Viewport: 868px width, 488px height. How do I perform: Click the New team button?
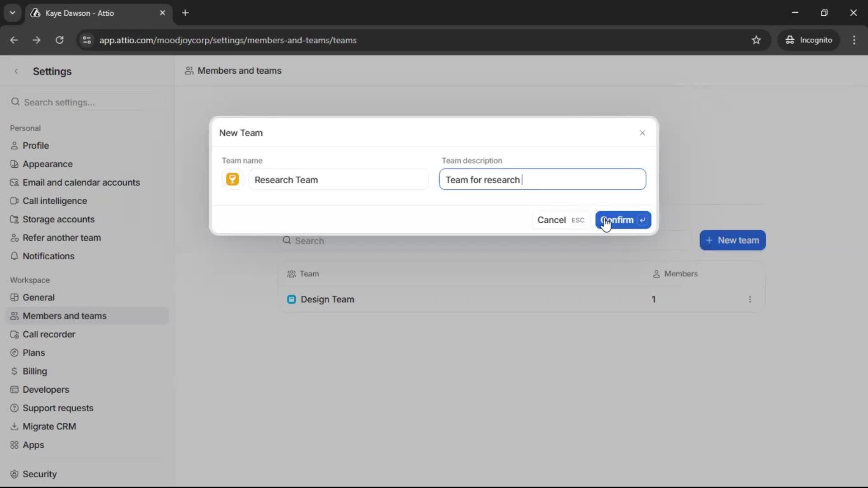tap(732, 240)
